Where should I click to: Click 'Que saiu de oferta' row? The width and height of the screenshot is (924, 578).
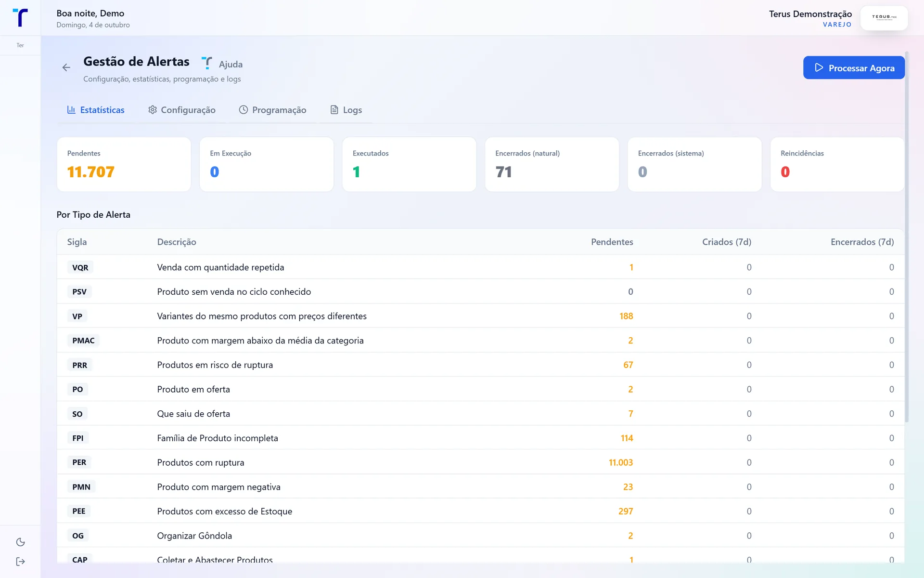(480, 414)
